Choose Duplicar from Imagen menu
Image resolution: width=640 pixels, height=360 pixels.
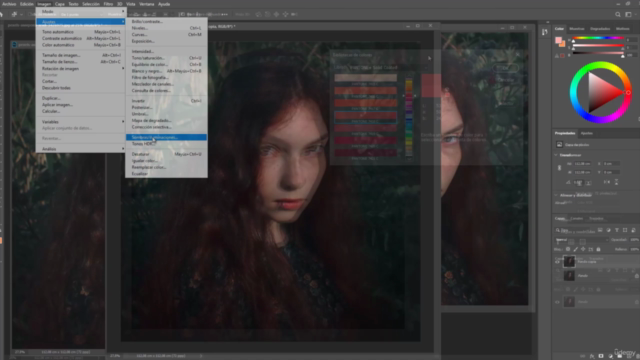[x=81, y=98]
